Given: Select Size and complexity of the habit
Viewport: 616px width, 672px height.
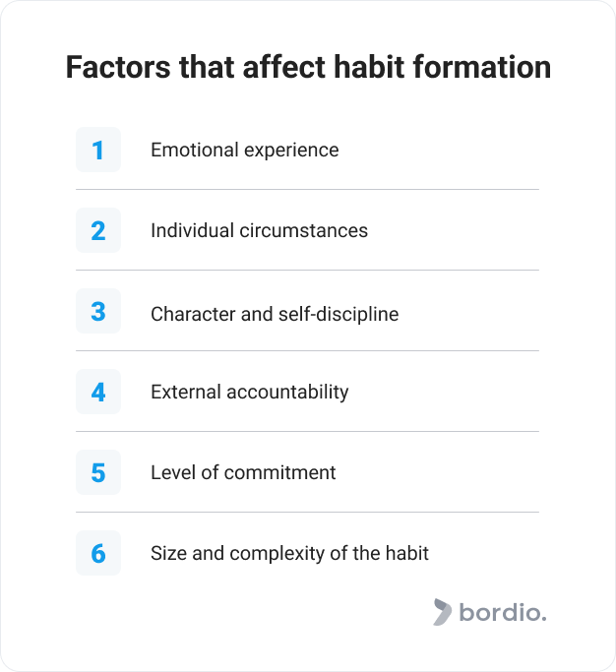Looking at the screenshot, I should 289,553.
